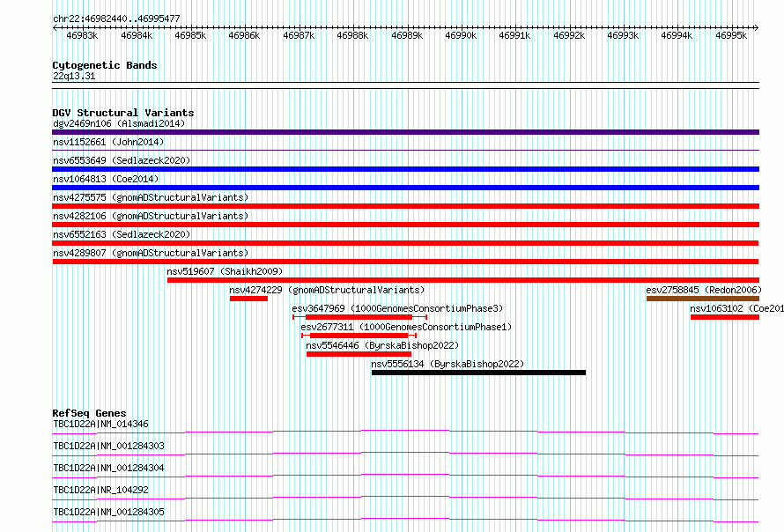Image resolution: width=784 pixels, height=532 pixels.
Task: Click the 46987k ruler position
Action: point(299,35)
